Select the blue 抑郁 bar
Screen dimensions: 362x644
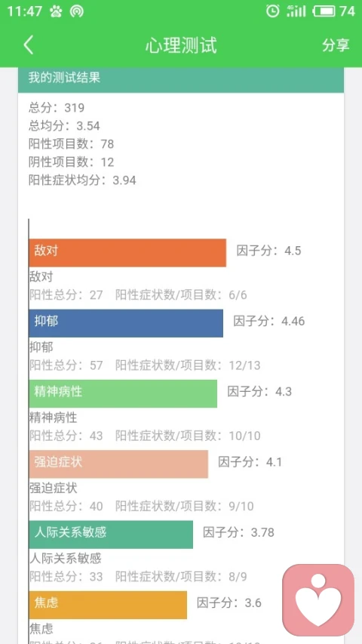[x=126, y=323]
